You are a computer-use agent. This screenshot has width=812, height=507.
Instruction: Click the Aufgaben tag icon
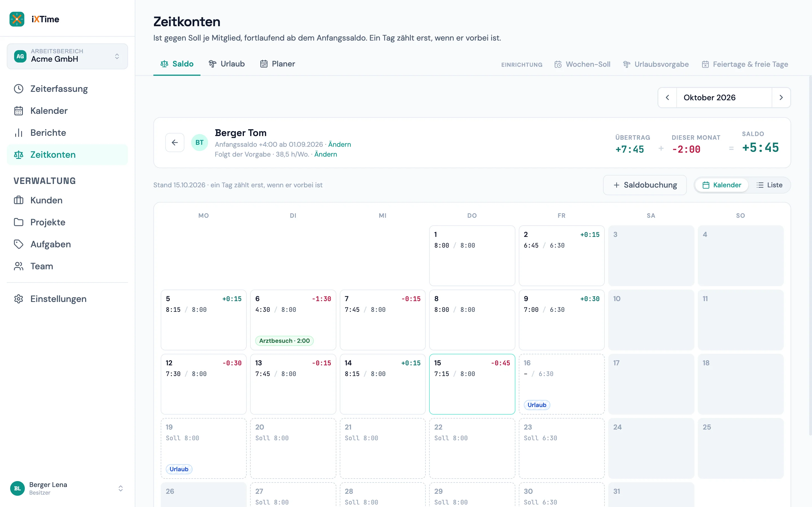click(18, 244)
